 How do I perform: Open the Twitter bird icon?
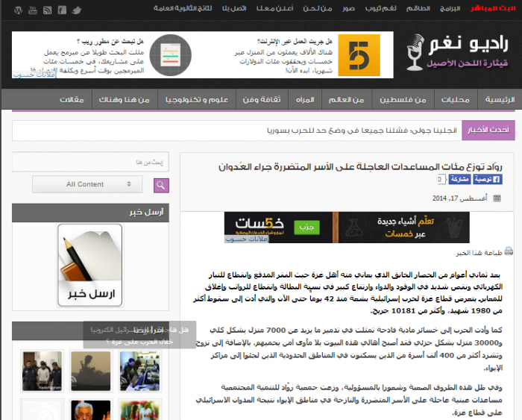(77, 10)
